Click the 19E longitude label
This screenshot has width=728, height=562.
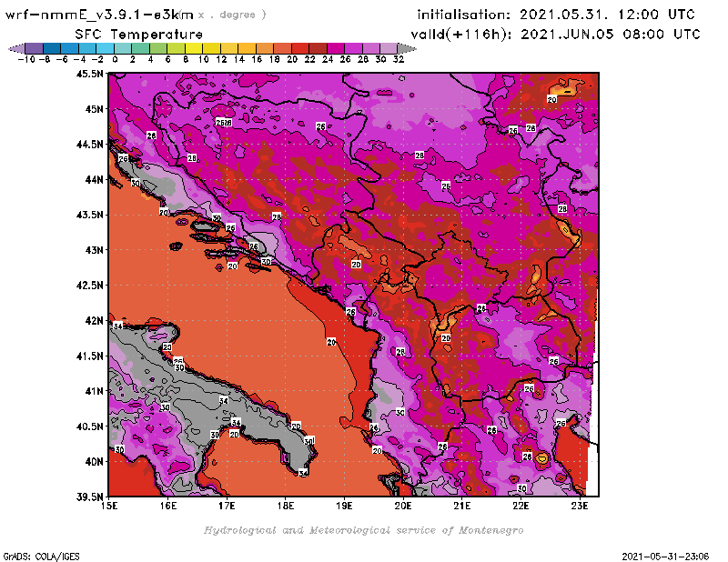(345, 506)
